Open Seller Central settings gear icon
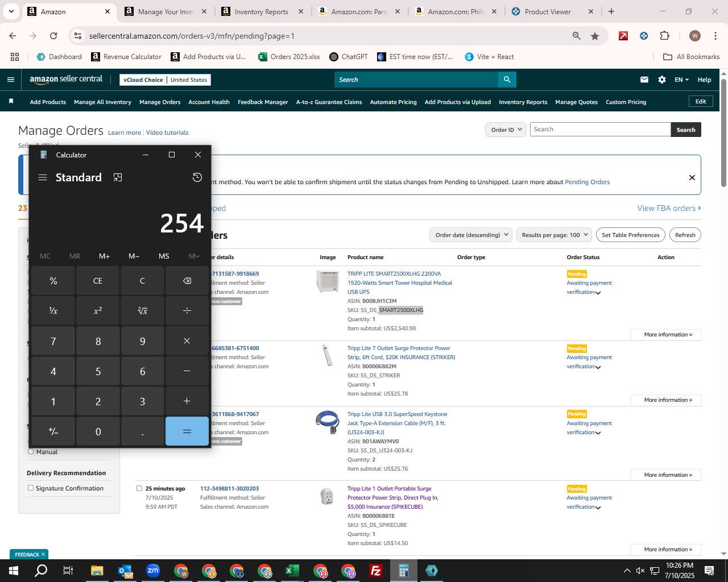Viewport: 728px width, 582px height. click(662, 80)
